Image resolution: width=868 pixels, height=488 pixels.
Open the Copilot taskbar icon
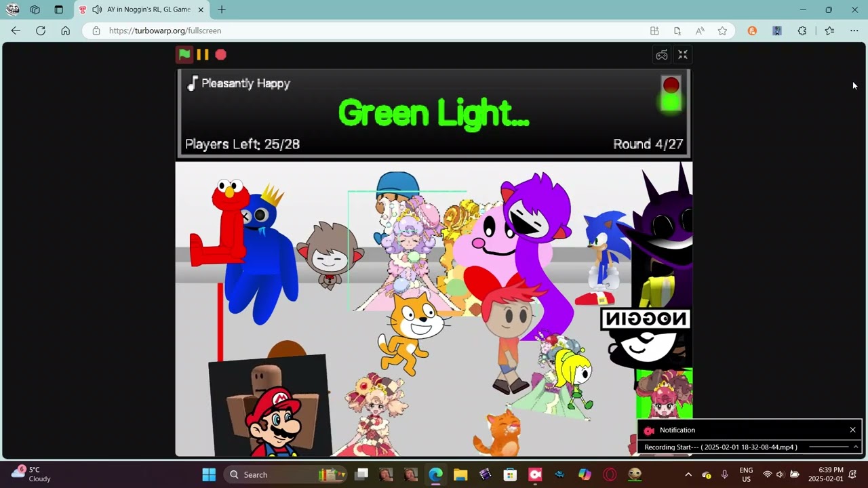pos(585,474)
